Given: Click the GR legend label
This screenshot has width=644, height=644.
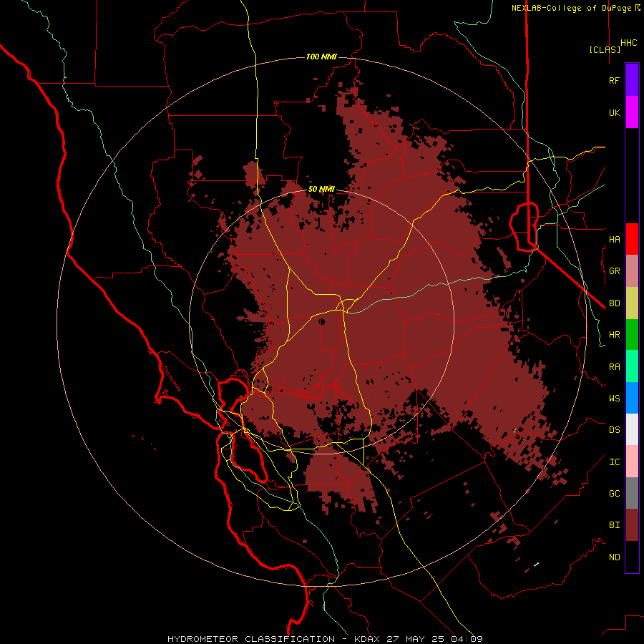Looking at the screenshot, I should (x=614, y=271).
